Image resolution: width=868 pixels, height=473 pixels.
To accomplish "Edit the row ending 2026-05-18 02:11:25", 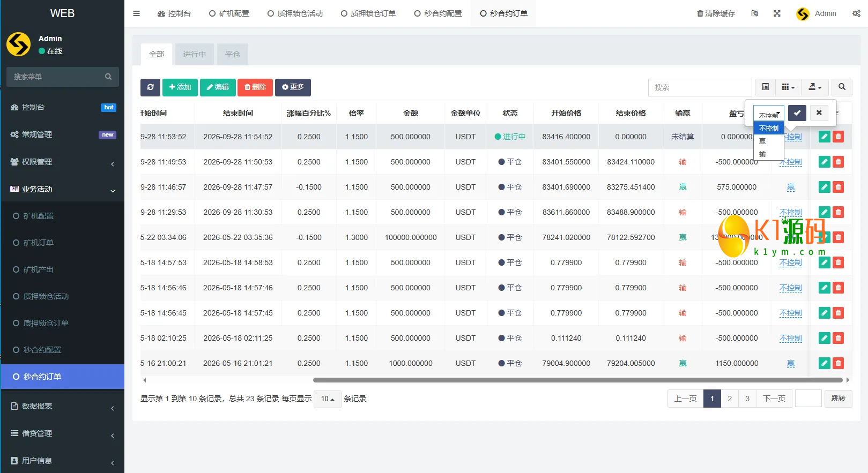I will click(825, 338).
